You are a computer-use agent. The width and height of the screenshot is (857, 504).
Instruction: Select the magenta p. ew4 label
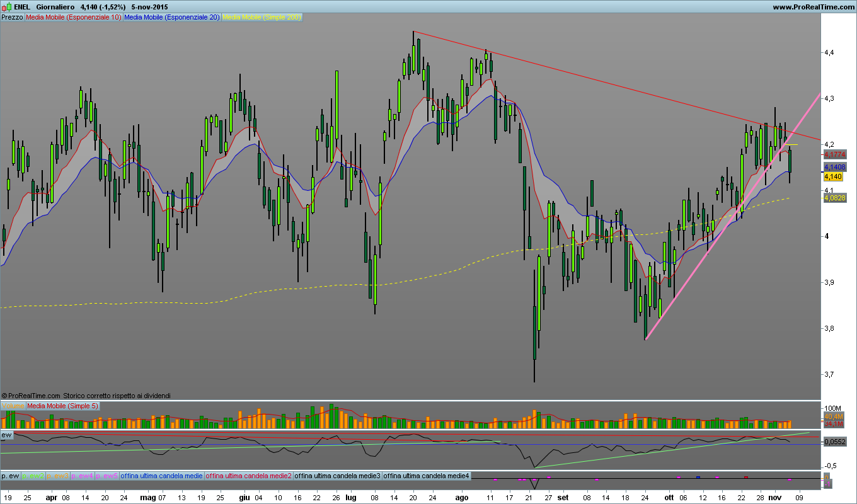coord(83,476)
